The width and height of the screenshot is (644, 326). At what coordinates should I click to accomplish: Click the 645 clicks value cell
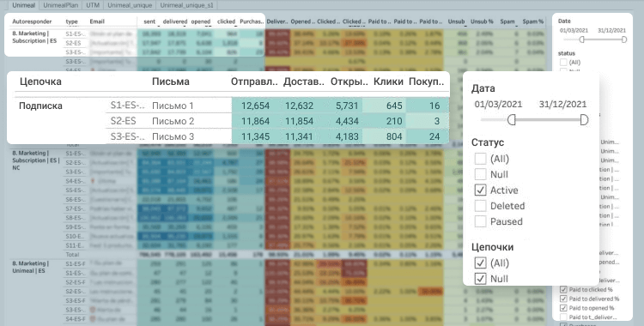pos(394,106)
